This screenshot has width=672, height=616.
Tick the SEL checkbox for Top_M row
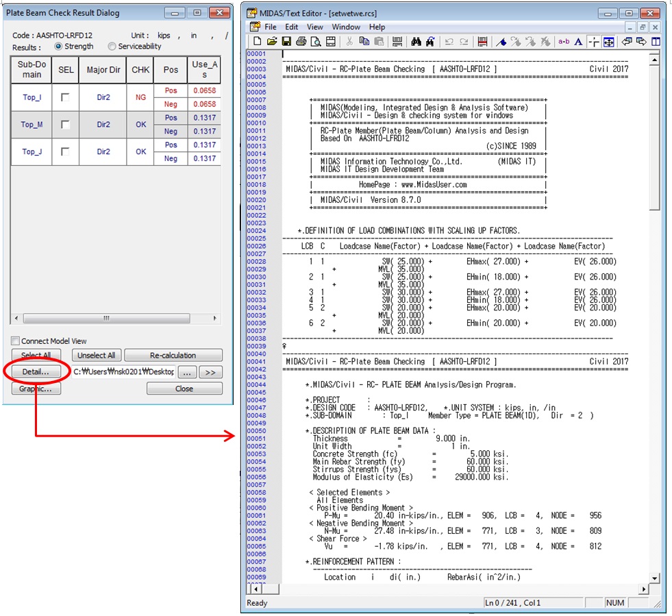coord(65,125)
